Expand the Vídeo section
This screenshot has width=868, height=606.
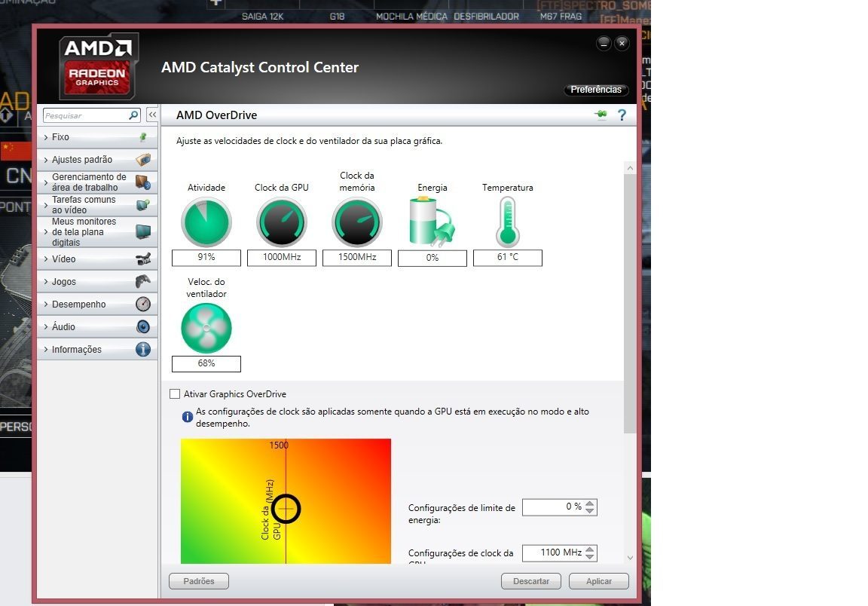(x=97, y=259)
